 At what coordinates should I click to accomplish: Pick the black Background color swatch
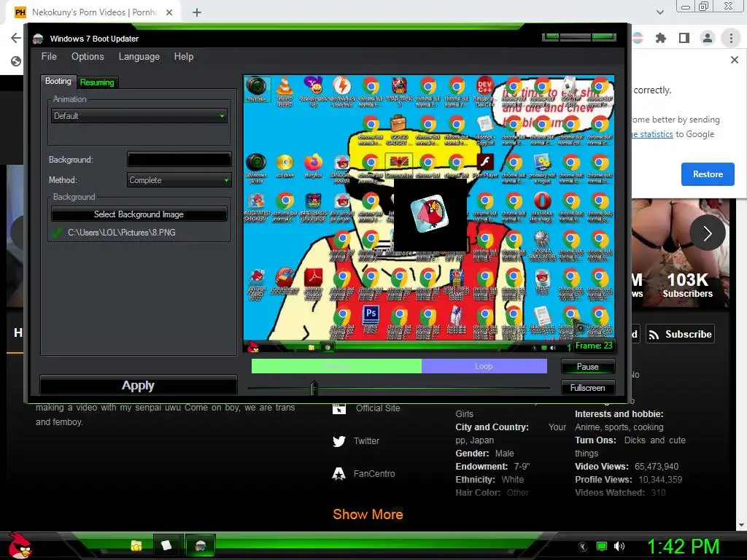pos(179,159)
